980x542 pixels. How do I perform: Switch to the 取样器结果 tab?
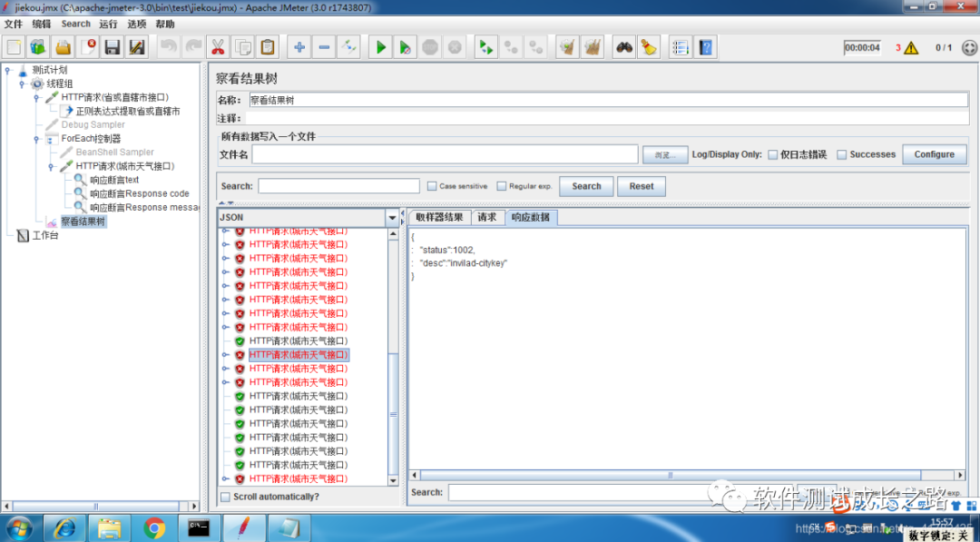pos(439,217)
